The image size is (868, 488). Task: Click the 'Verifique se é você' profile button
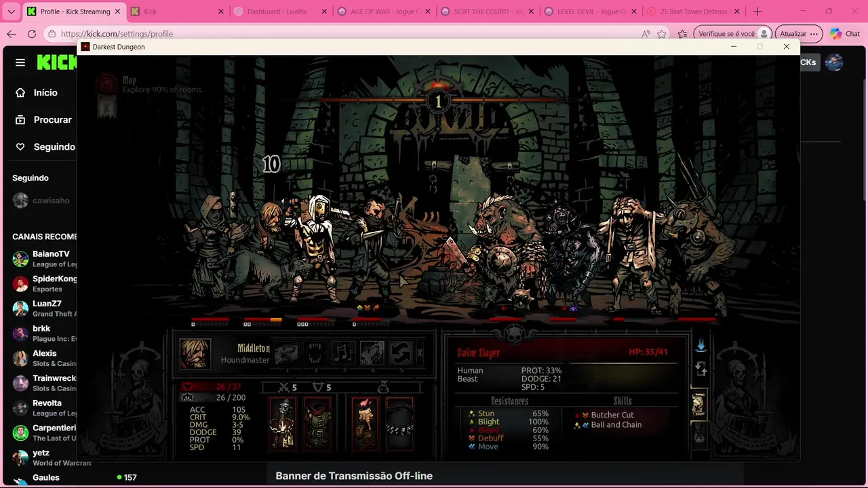point(733,34)
